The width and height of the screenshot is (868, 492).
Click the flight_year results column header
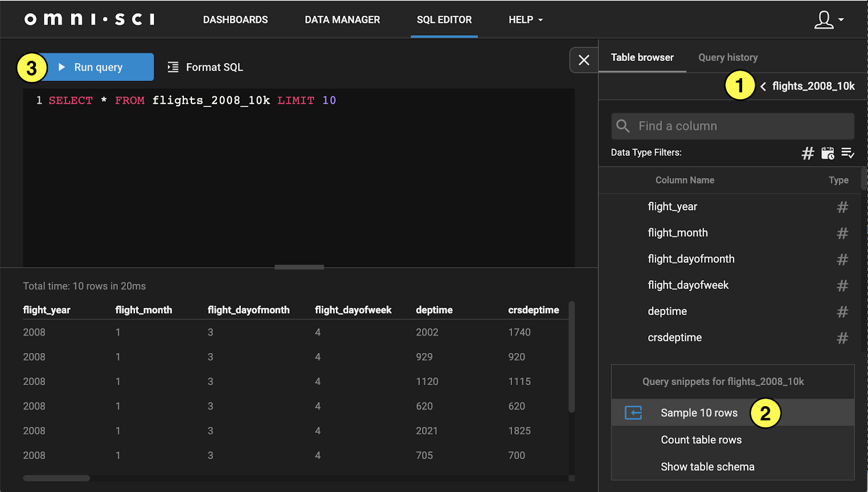pos(47,310)
